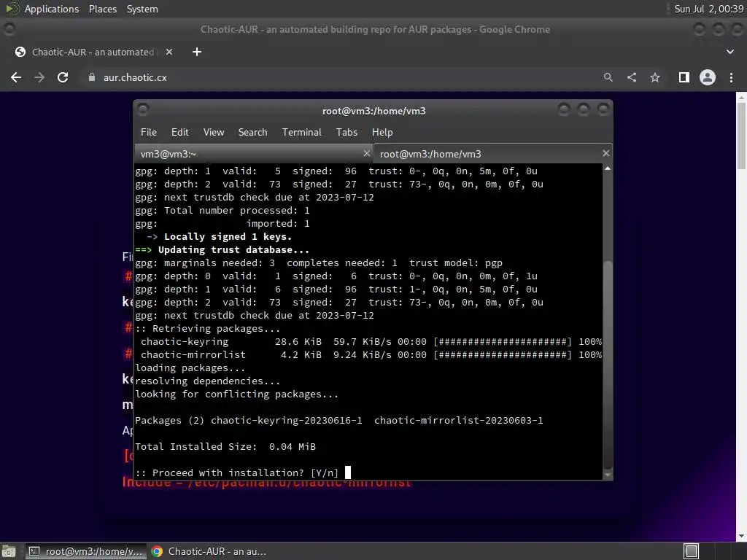
Task: Click Chrome window menu button in title bar
Action: pos(9,29)
